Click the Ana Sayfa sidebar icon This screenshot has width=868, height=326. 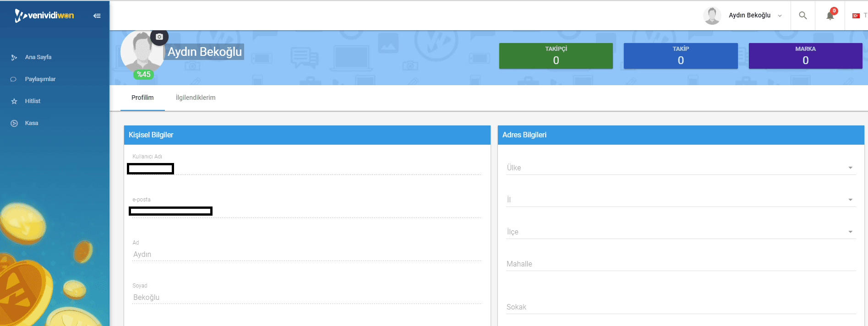[x=14, y=57]
